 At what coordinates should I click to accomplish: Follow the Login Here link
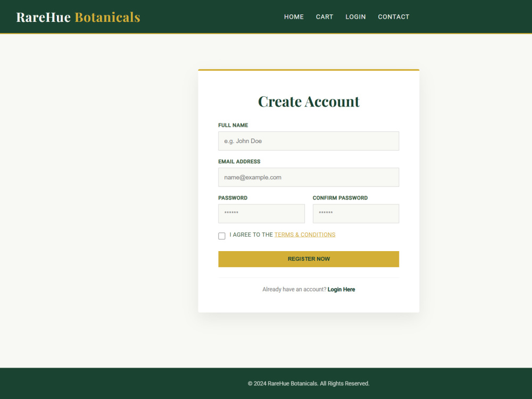click(342, 289)
